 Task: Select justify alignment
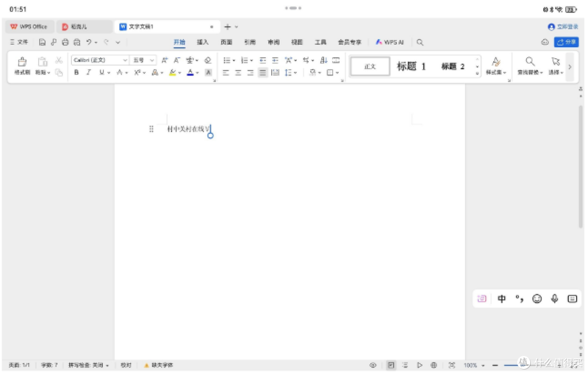pos(263,72)
